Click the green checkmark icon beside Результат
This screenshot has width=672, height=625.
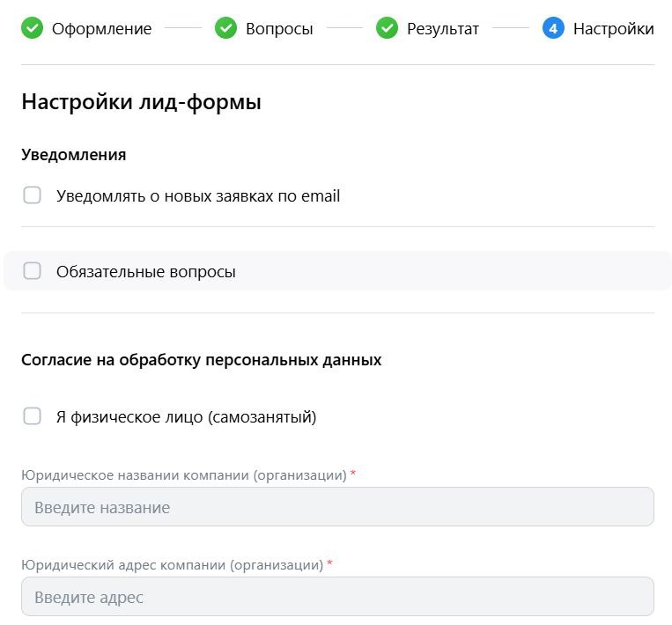point(388,29)
